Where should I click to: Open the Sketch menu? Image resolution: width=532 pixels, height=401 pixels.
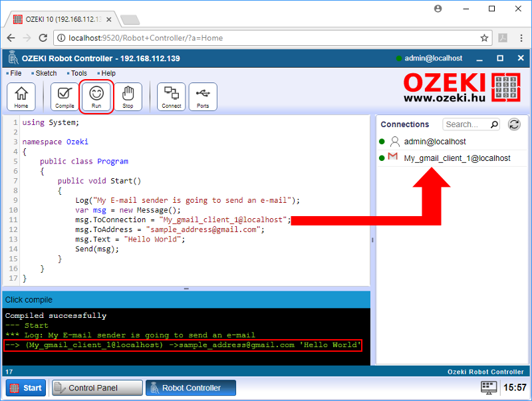pos(46,73)
